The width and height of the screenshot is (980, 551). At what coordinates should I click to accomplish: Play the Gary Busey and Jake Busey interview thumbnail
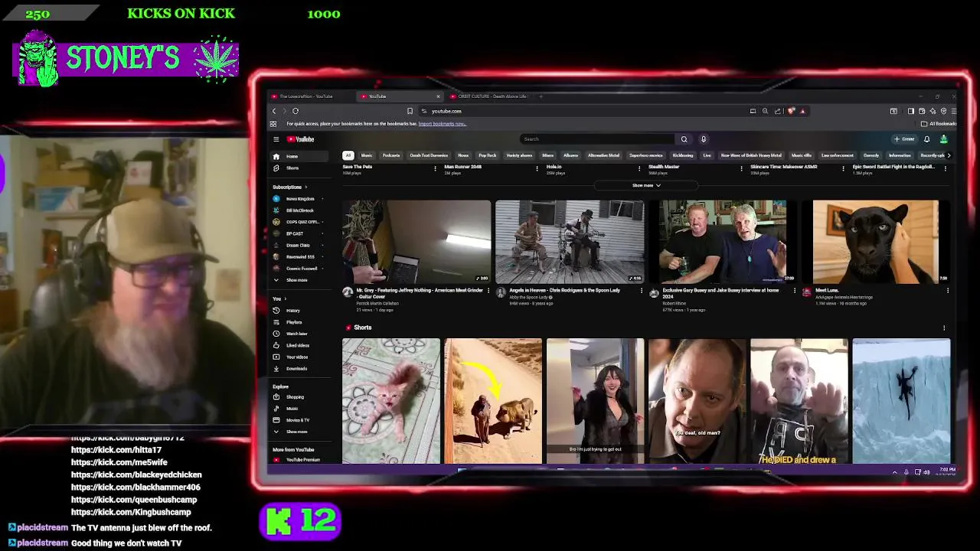723,242
